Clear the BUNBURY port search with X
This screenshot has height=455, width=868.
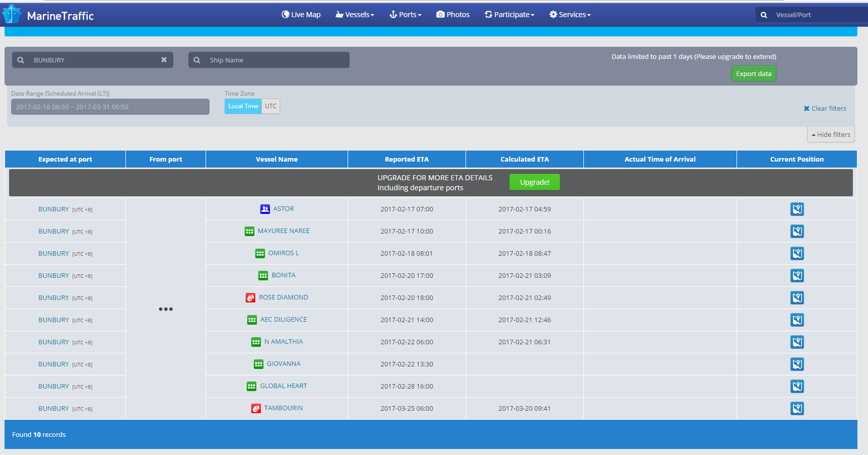[x=164, y=59]
